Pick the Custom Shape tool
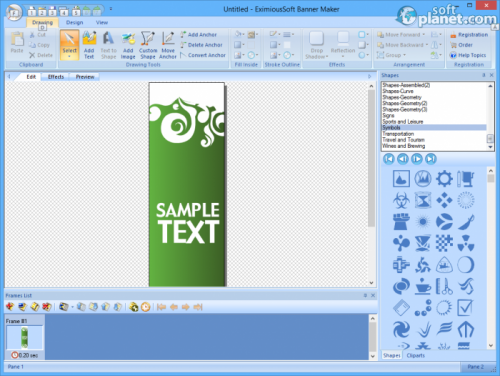 point(148,45)
